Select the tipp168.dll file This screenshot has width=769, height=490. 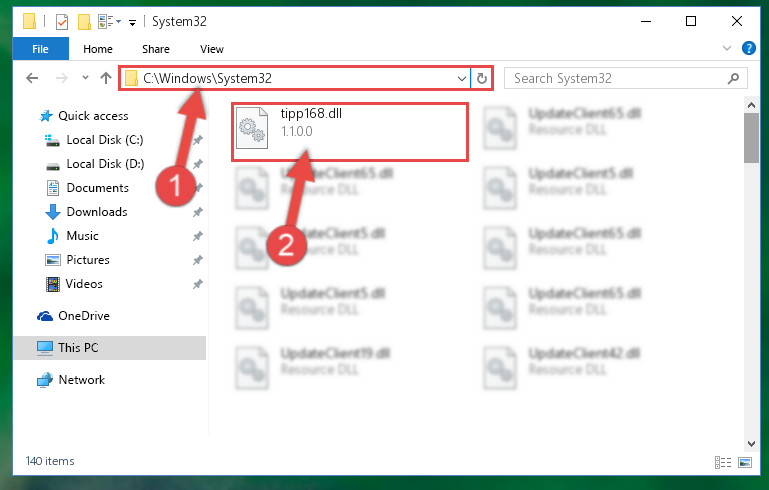[349, 131]
